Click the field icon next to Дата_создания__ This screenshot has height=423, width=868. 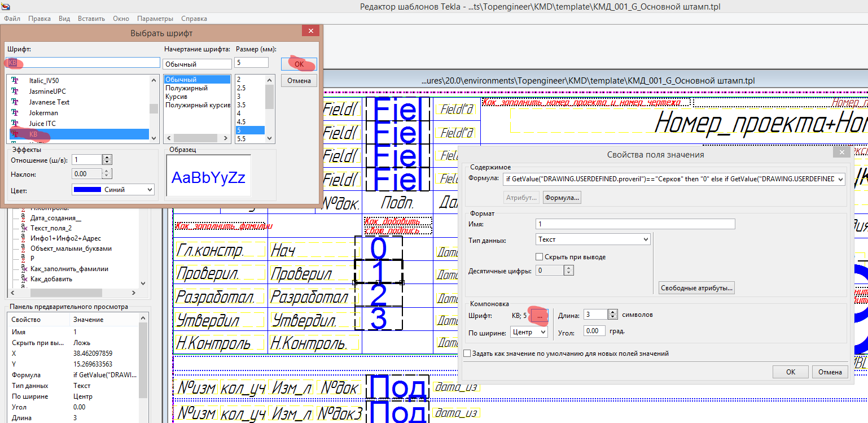click(23, 219)
